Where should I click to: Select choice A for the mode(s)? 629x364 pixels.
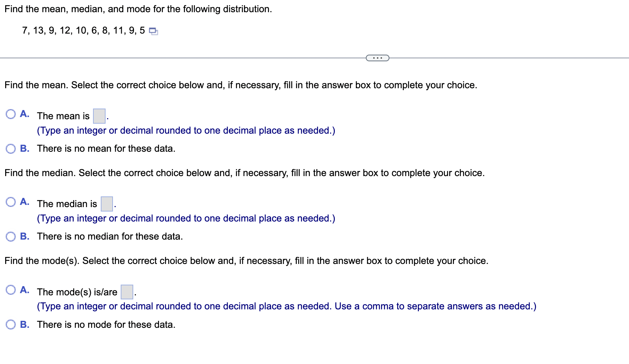click(10, 290)
